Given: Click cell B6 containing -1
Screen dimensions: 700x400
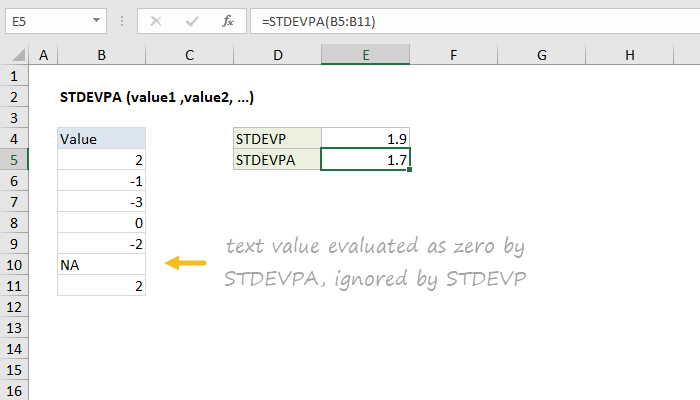Looking at the screenshot, I should point(101,181).
